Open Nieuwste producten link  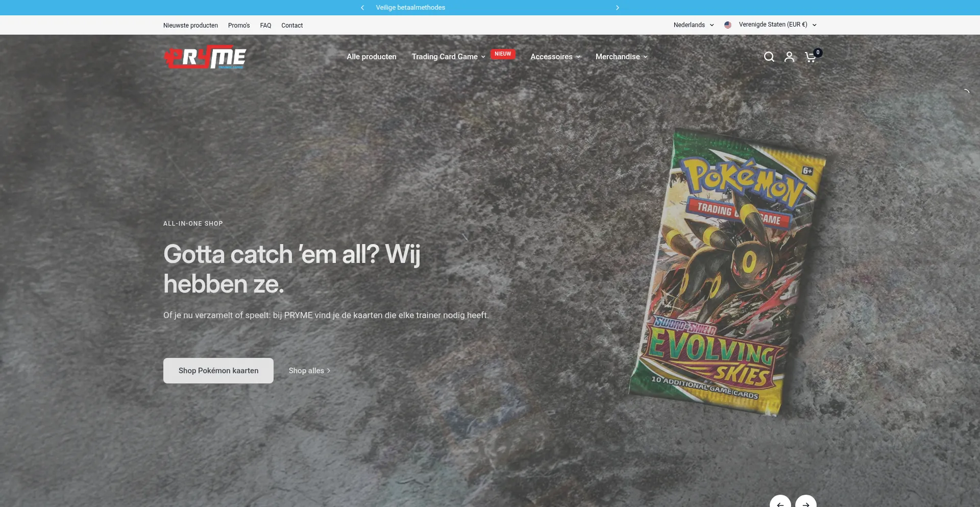(190, 26)
